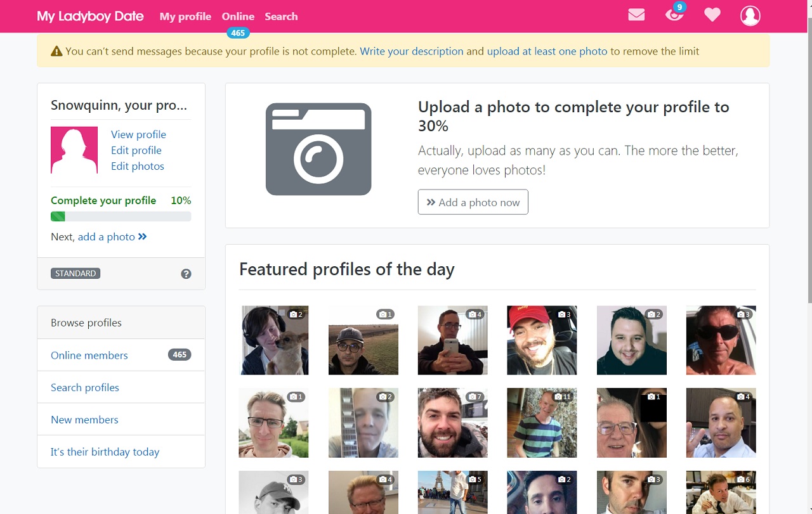The height and width of the screenshot is (514, 812).
Task: Open the user account avatar icon
Action: click(x=750, y=16)
